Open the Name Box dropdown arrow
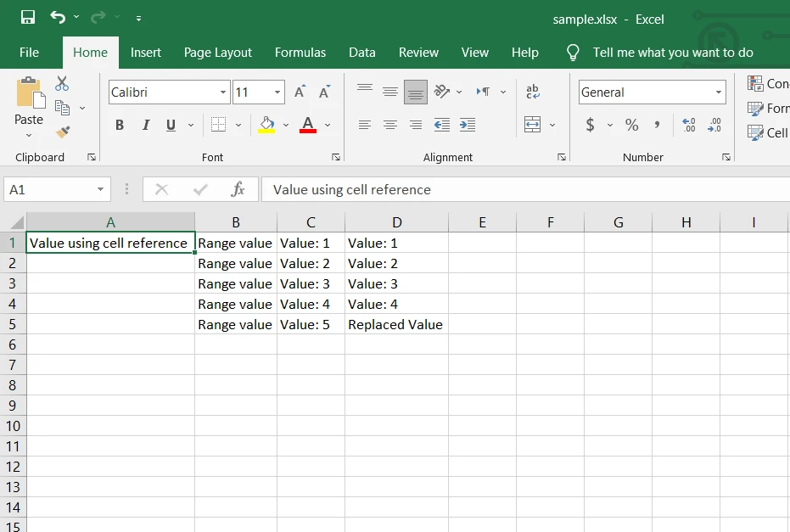This screenshot has height=532, width=790. tap(101, 189)
